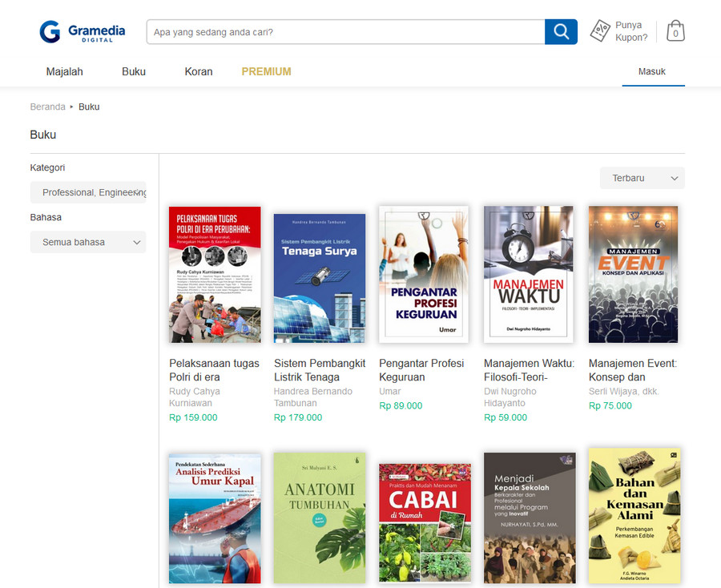Open the Anatomi Tumbuhan book cover

pos(319,518)
